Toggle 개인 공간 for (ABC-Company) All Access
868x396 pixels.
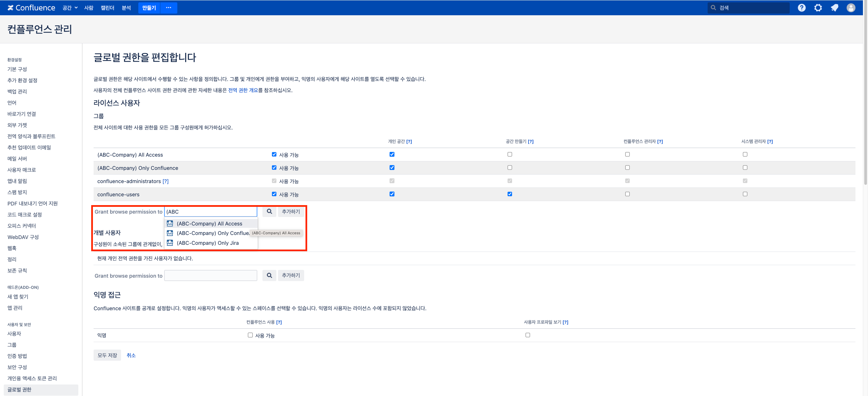pyautogui.click(x=392, y=154)
